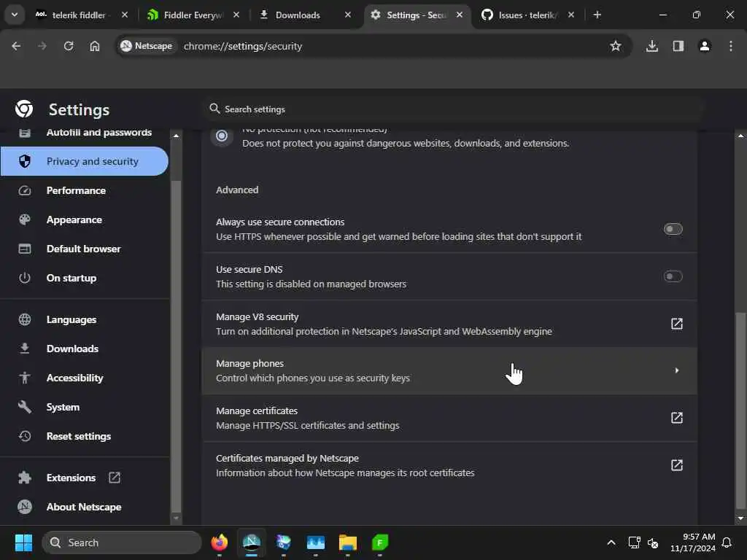Click the Netscape site info chip
This screenshot has width=747, height=560.
click(146, 46)
